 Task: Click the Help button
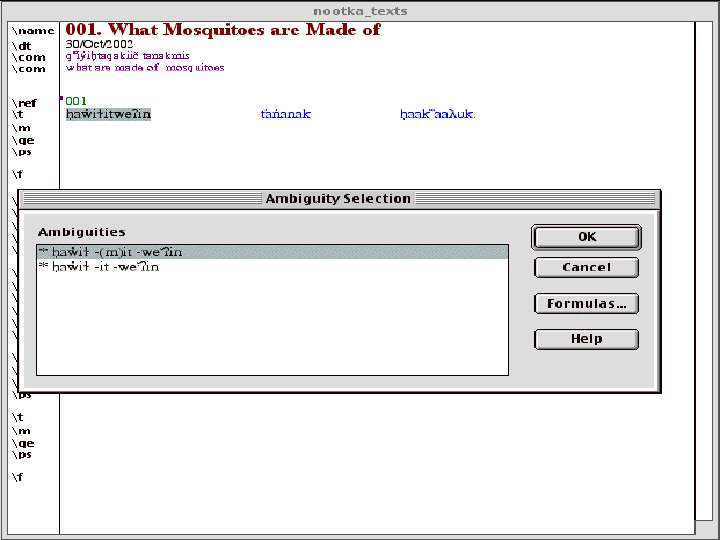tap(587, 339)
